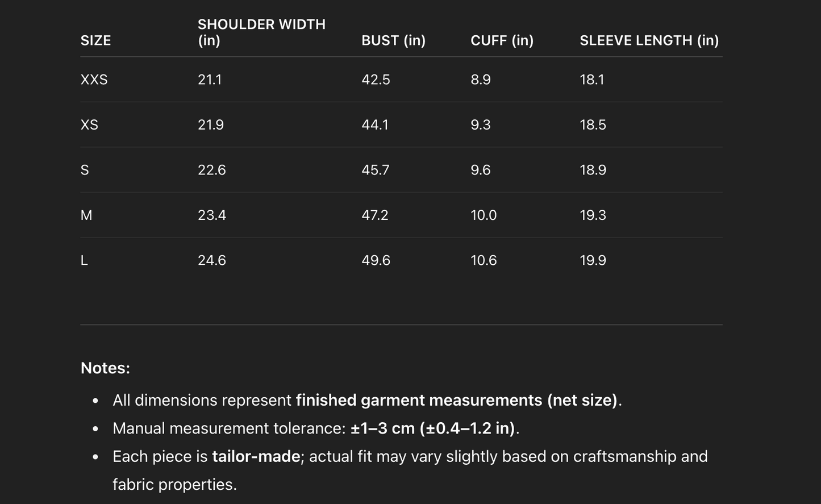Click the SLEEVE LENGTH (in) column header
This screenshot has width=821, height=504.
point(649,40)
